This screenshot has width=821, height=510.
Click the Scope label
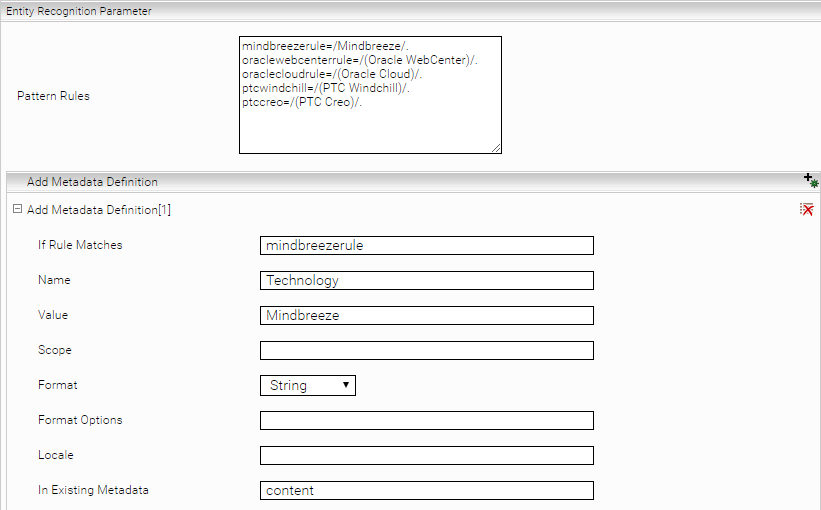tap(54, 350)
